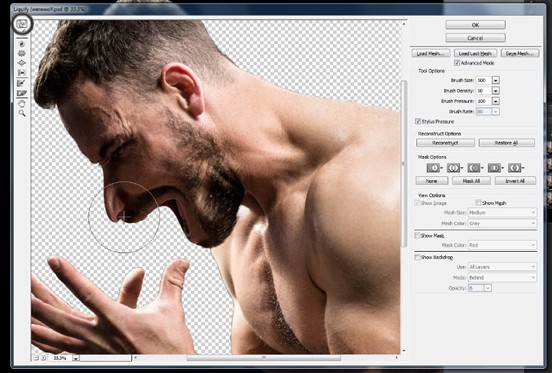The image size is (552, 373).
Task: Click the Brush Pressure value field
Action: click(x=484, y=101)
